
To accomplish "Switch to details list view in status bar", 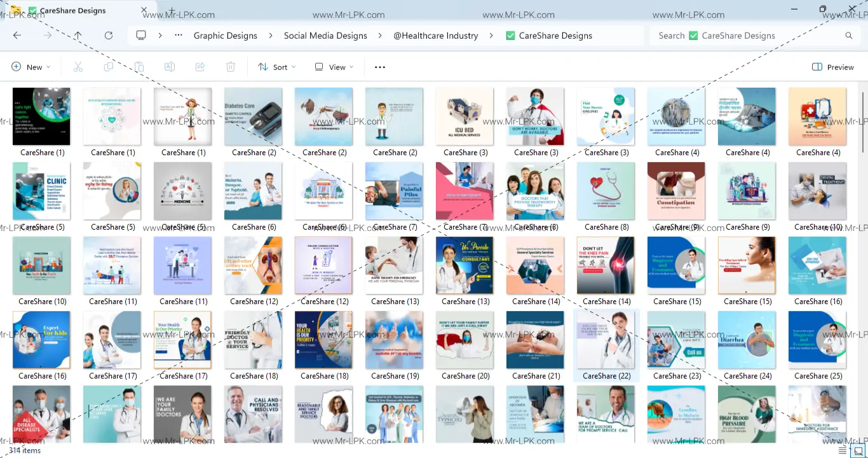I will [843, 450].
